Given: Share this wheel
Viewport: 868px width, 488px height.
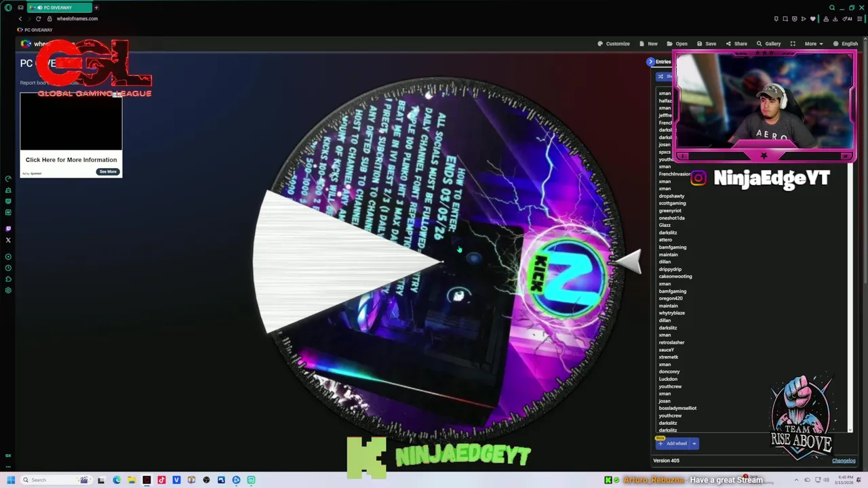Looking at the screenshot, I should (x=736, y=43).
